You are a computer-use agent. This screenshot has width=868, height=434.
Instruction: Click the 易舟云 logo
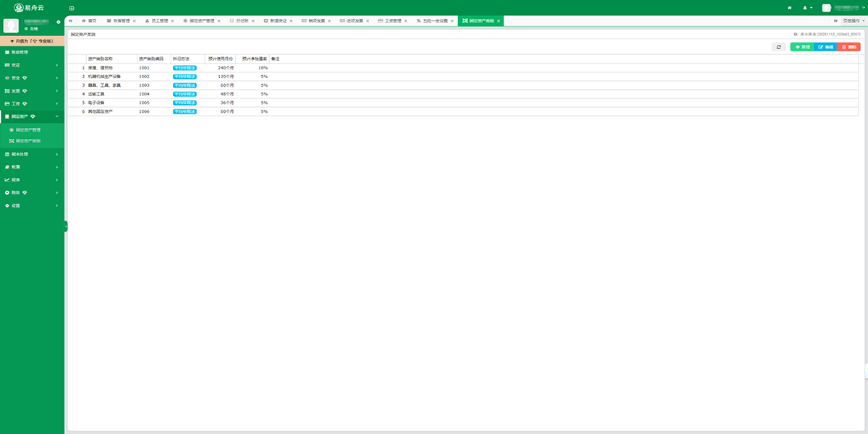30,8
